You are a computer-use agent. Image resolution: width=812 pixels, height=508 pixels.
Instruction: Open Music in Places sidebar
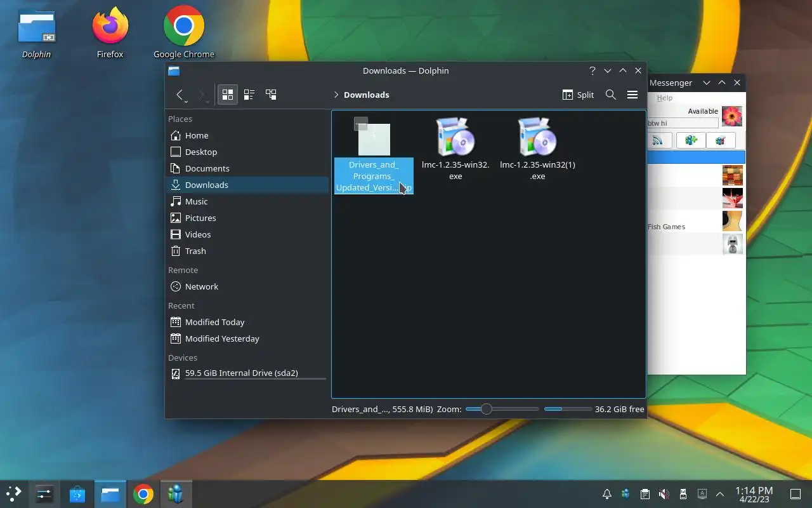coord(247,201)
